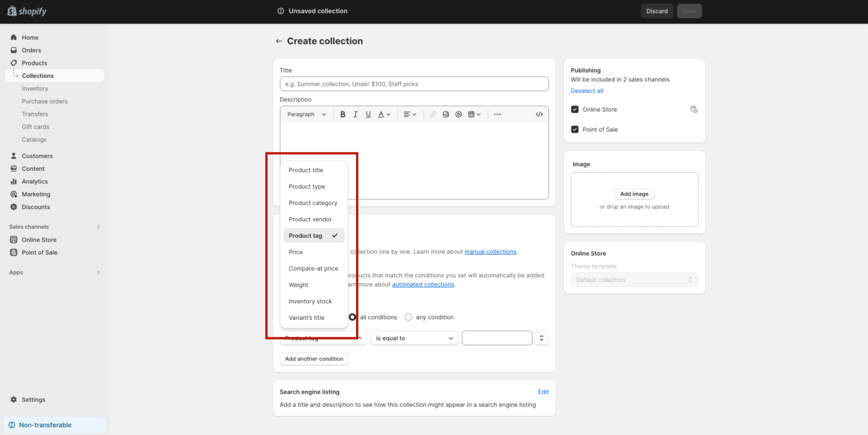This screenshot has width=868, height=435.
Task: Click the back arrow beside Create collection
Action: click(x=279, y=41)
